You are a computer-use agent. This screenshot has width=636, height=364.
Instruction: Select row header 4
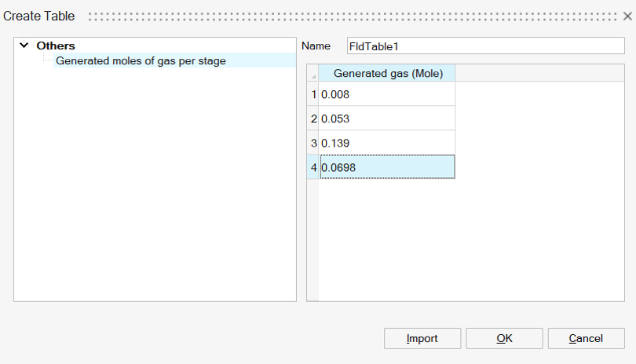coord(313,167)
